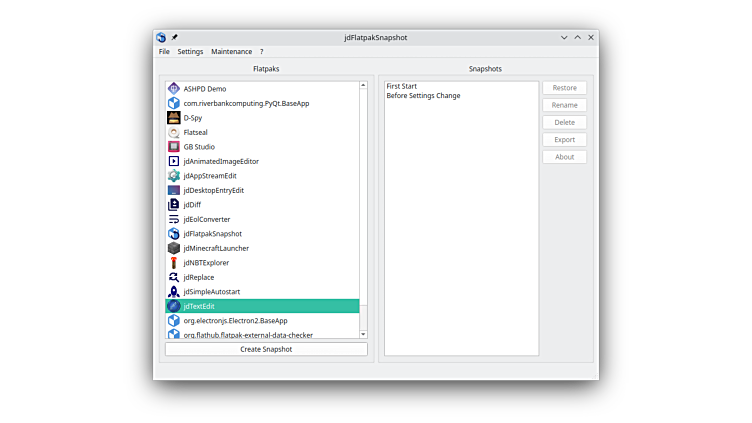Select the First Start snapshot

tap(401, 87)
